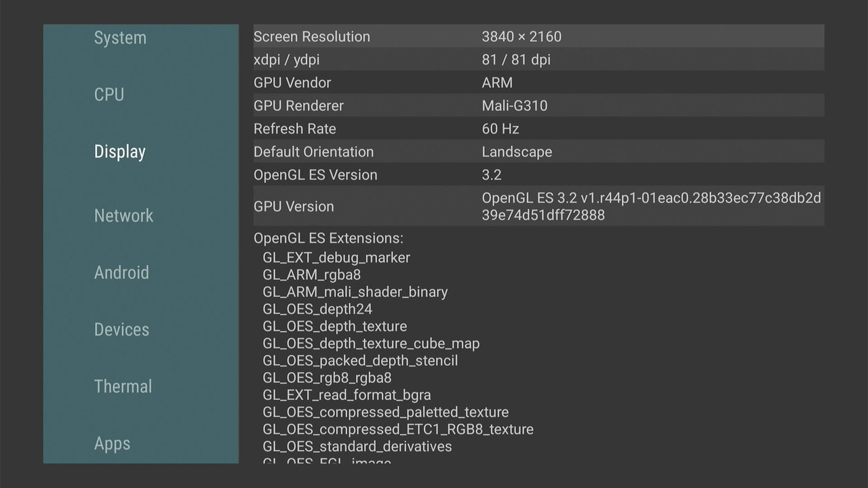This screenshot has height=488, width=868.
Task: Open the CPU section
Action: pos(109,95)
